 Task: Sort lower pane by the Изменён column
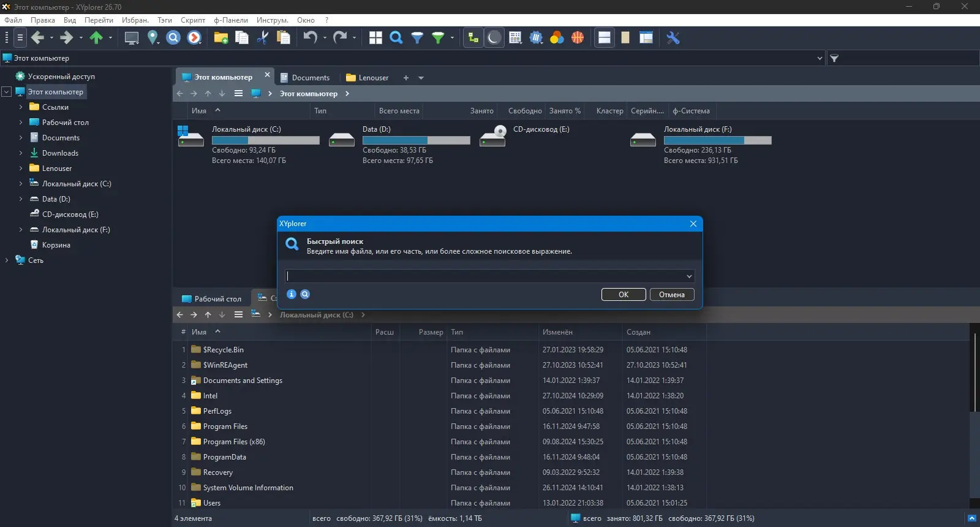tap(580, 332)
